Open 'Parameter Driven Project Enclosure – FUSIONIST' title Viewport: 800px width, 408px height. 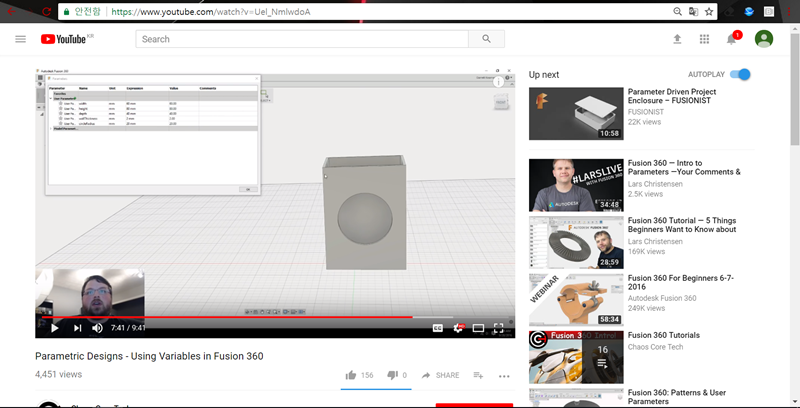point(672,96)
